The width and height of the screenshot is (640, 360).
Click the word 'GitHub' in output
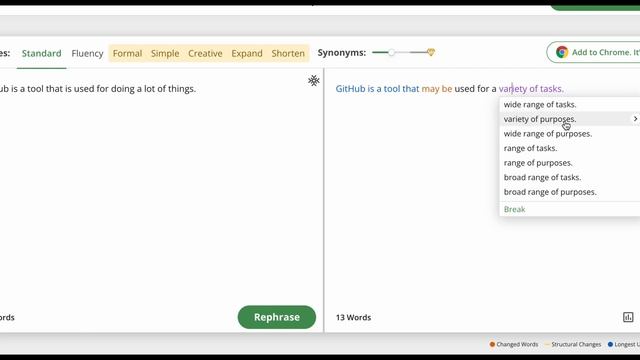click(350, 89)
